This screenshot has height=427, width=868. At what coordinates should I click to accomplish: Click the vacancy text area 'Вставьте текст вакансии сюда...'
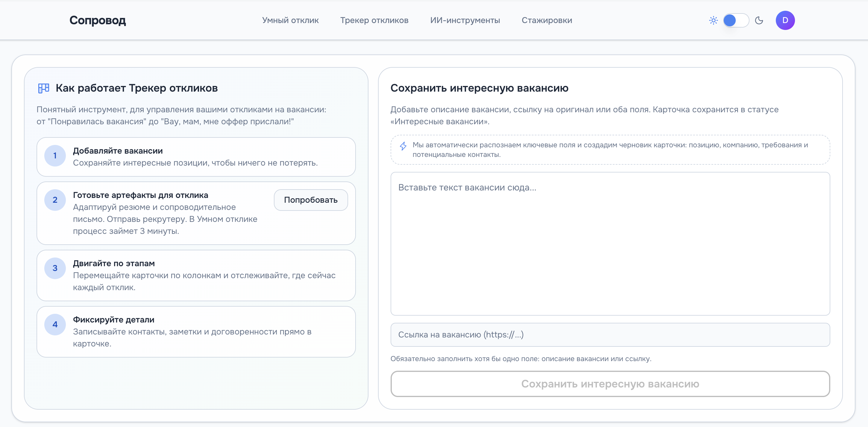pyautogui.click(x=610, y=243)
